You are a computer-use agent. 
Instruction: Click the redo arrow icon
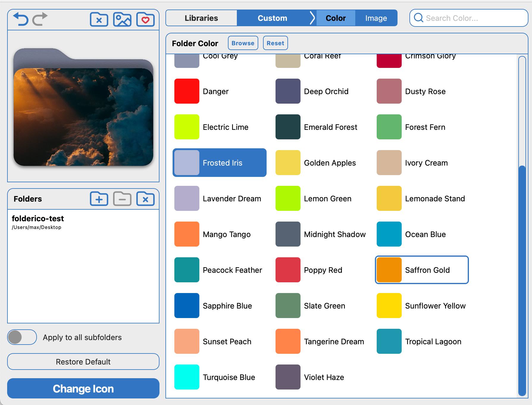(x=40, y=19)
